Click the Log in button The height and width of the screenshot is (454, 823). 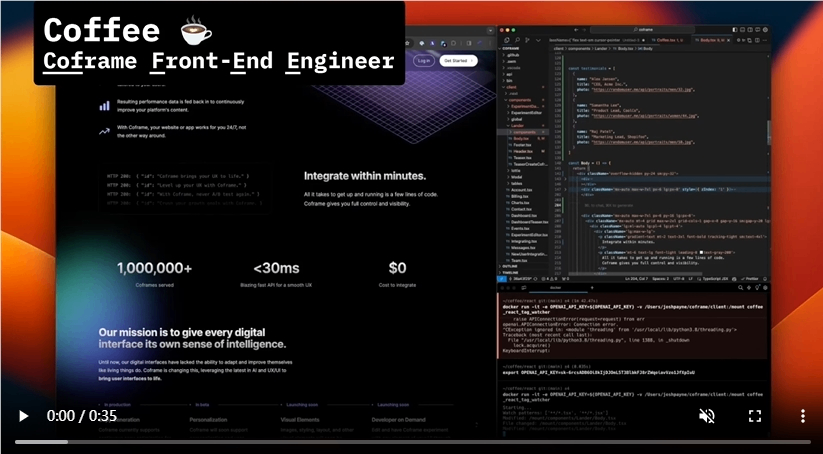click(x=424, y=61)
